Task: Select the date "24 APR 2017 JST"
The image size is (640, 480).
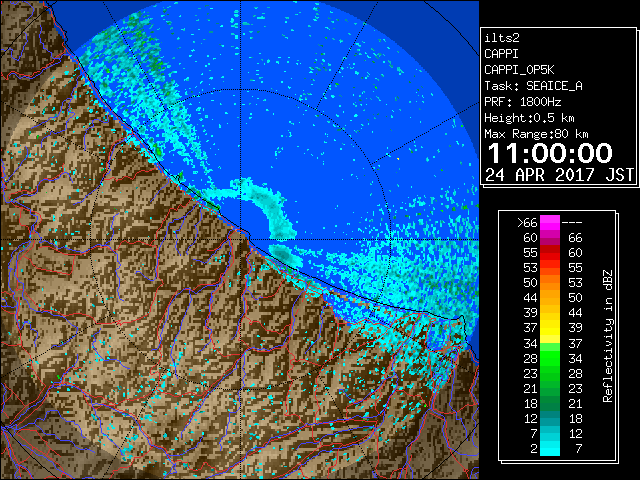Action: coord(560,175)
